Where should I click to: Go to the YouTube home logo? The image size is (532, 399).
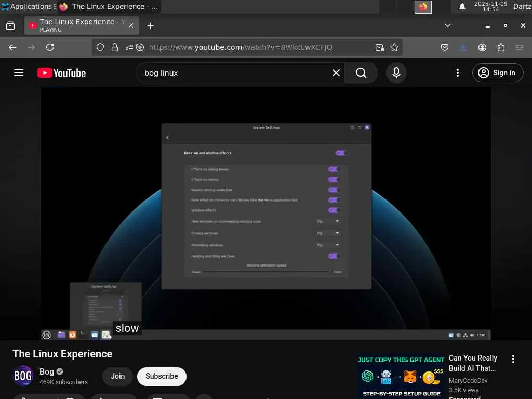coord(61,73)
